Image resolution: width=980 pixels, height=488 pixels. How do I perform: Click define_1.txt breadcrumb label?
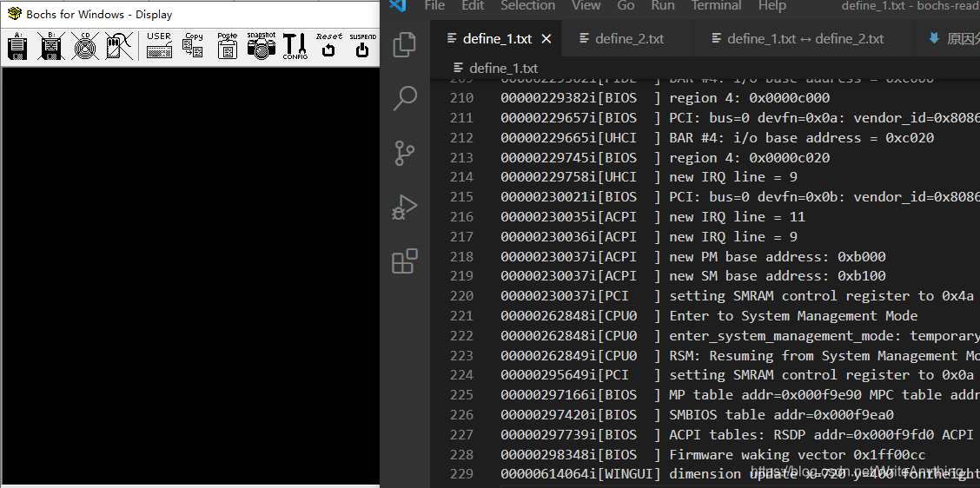tap(503, 68)
